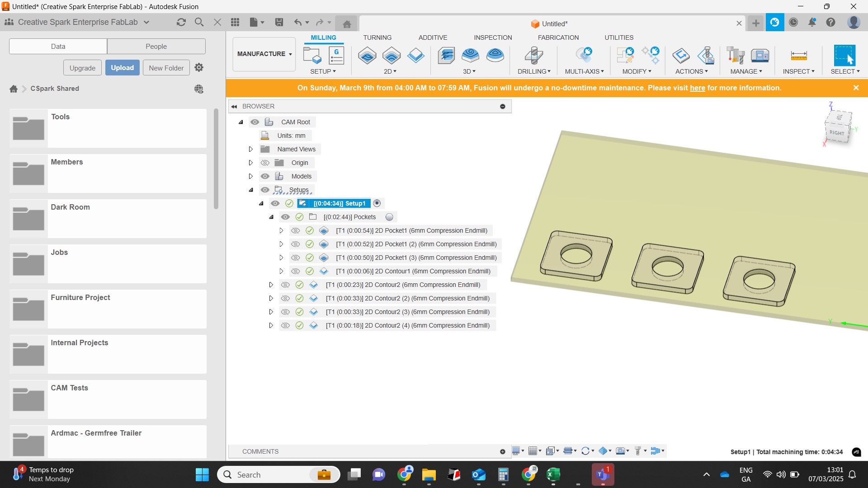Click the Drilling tool icon
This screenshot has width=868, height=488.
point(534,56)
